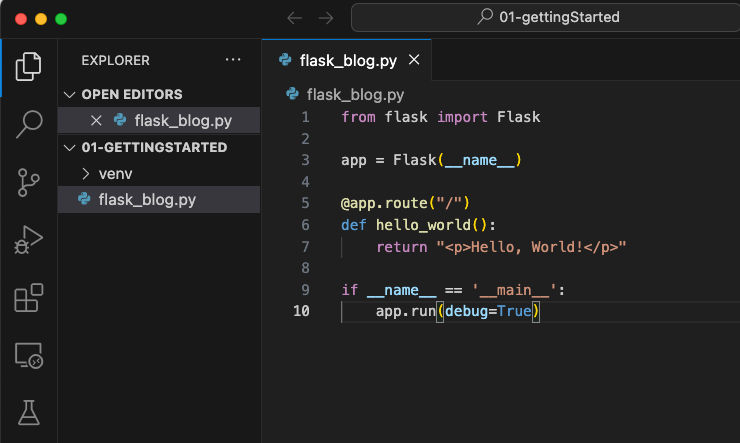Viewport: 740px width, 443px height.
Task: Click "Flask(__name__)" on line 3
Action: [x=457, y=160]
